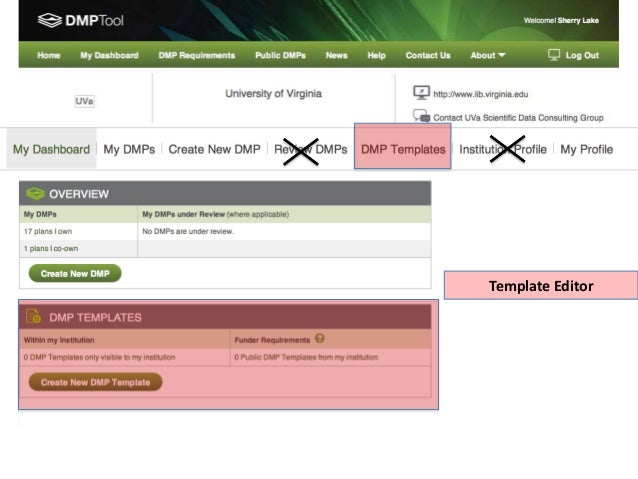
Task: Log Out of DMPTool
Action: click(582, 55)
